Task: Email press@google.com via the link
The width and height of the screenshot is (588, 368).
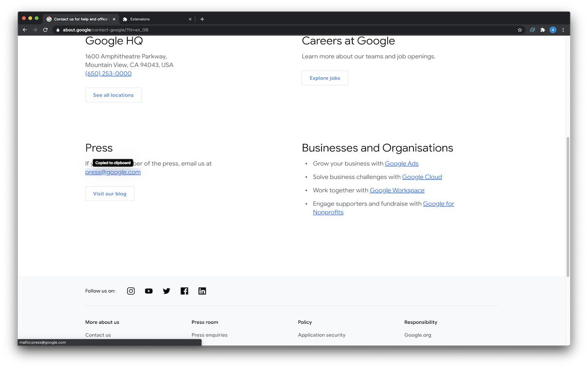Action: pyautogui.click(x=113, y=172)
